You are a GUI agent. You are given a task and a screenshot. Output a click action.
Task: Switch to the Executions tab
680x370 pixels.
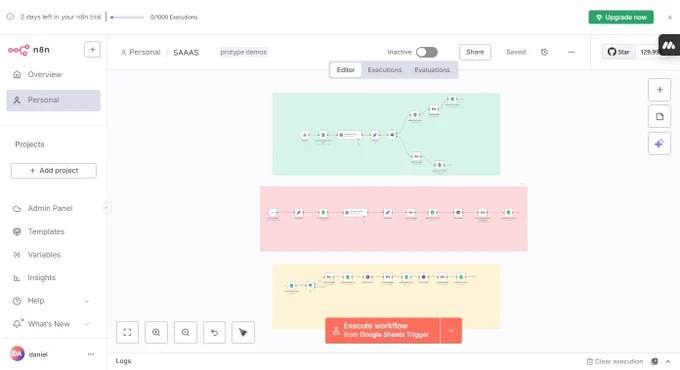pos(385,70)
